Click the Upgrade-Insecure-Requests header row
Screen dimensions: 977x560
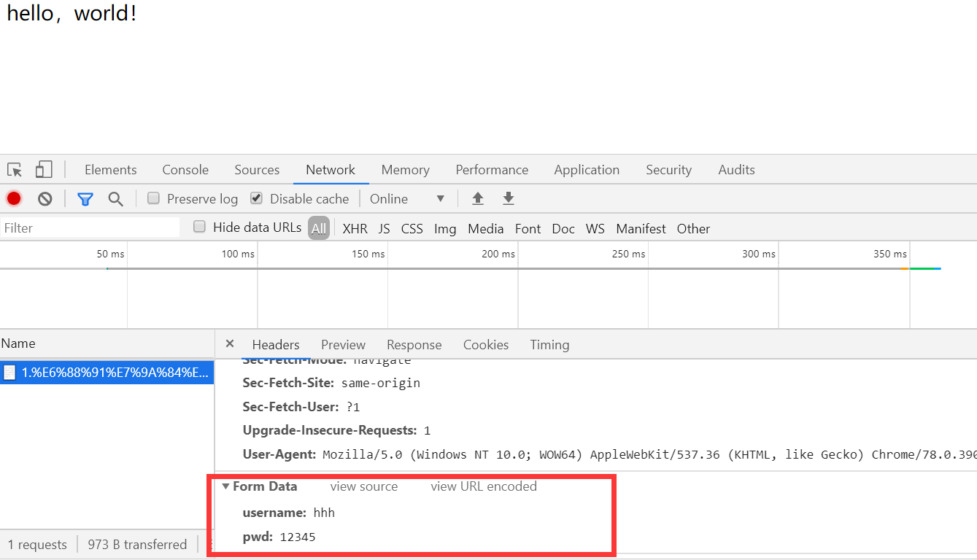point(336,430)
